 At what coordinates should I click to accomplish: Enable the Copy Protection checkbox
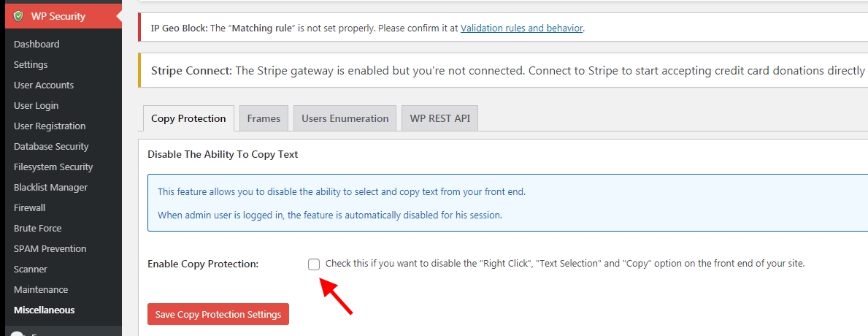(x=314, y=264)
